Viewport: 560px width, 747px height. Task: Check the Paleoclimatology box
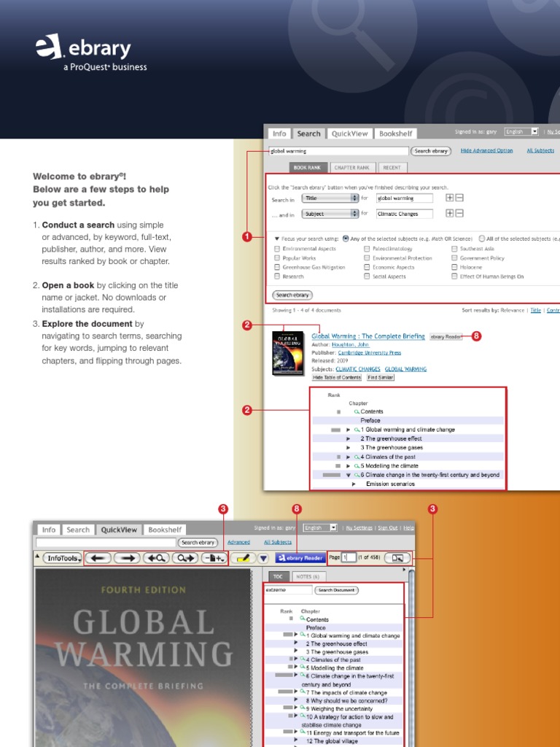(367, 249)
